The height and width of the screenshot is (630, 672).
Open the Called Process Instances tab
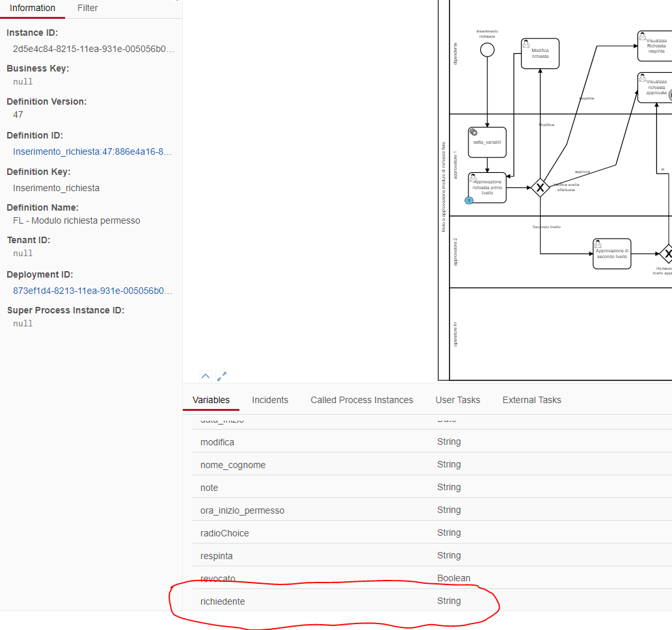(362, 400)
